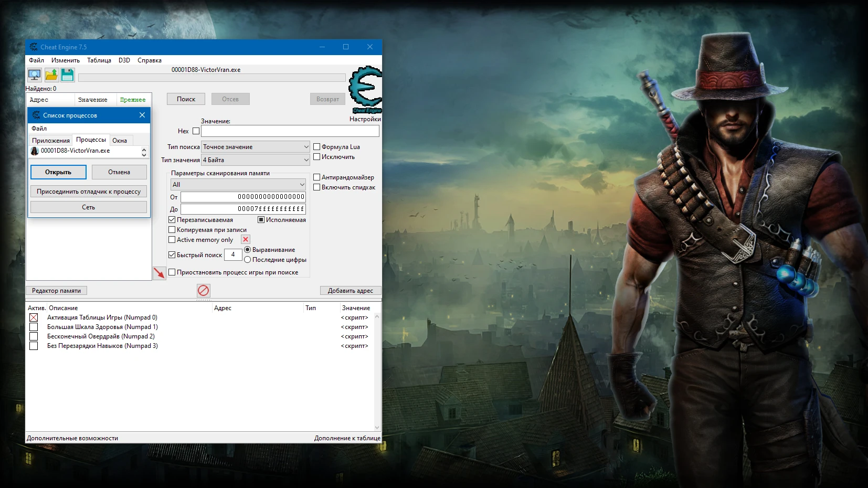Viewport: 868px width, 488px height.
Task: Open a cheat table via folder icon
Action: point(51,75)
